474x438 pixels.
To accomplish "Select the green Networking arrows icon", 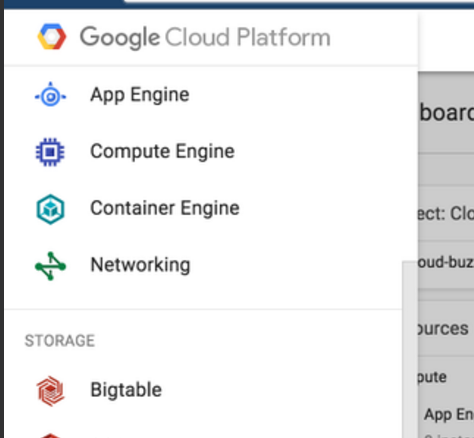I will [50, 266].
